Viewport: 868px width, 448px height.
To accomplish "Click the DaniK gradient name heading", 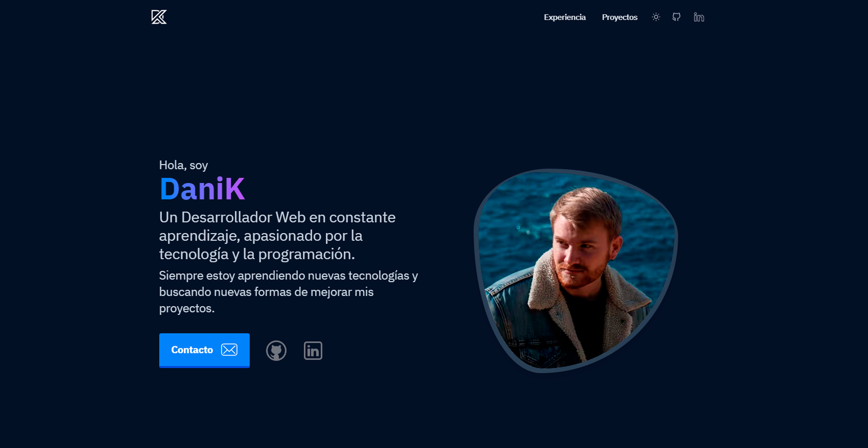I will coord(202,189).
